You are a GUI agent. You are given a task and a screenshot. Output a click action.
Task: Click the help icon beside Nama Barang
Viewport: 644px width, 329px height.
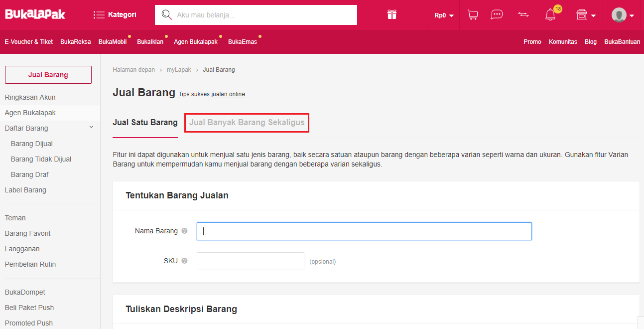pos(185,231)
